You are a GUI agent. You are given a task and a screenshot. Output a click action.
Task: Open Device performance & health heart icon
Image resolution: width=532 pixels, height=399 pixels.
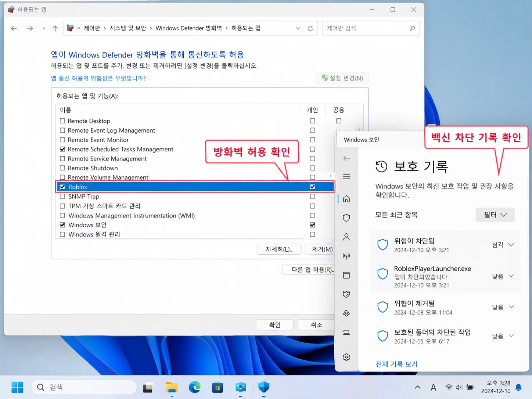[x=346, y=294]
